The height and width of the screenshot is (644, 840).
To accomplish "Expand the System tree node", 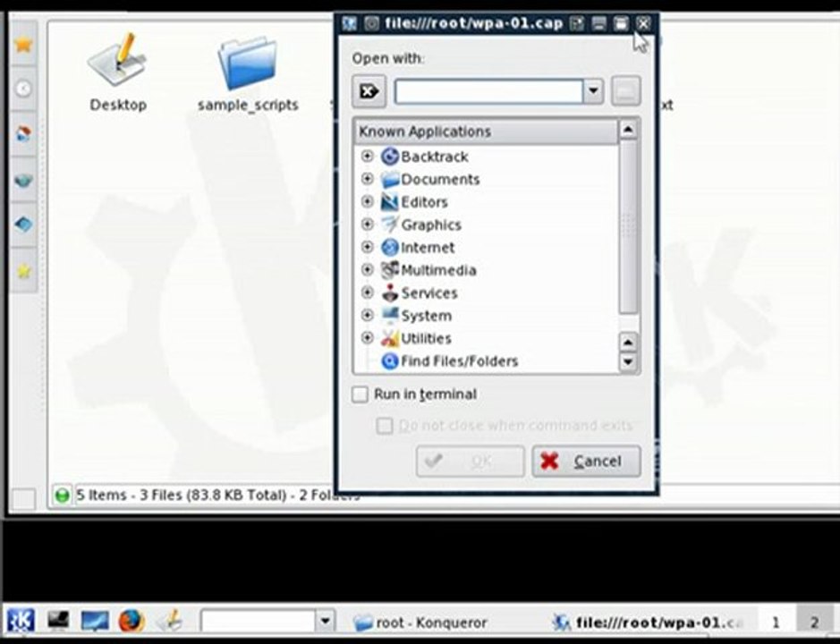I will pos(368,315).
